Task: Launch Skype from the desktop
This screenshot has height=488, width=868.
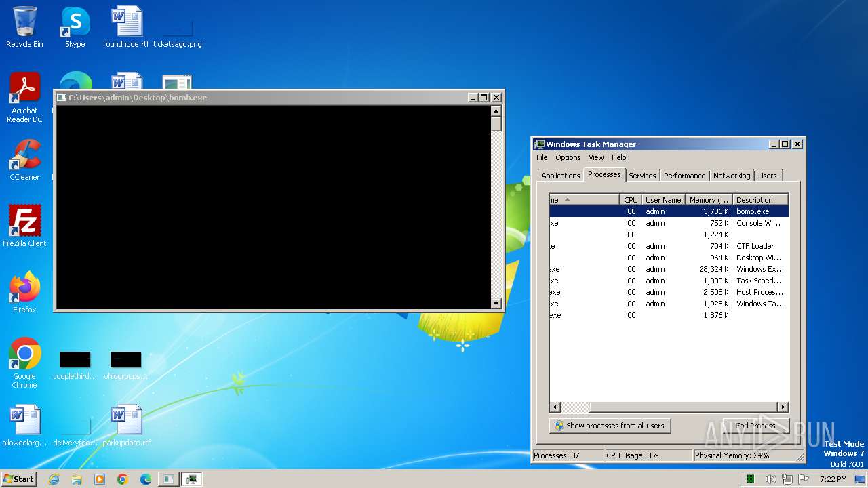Action: [x=75, y=27]
